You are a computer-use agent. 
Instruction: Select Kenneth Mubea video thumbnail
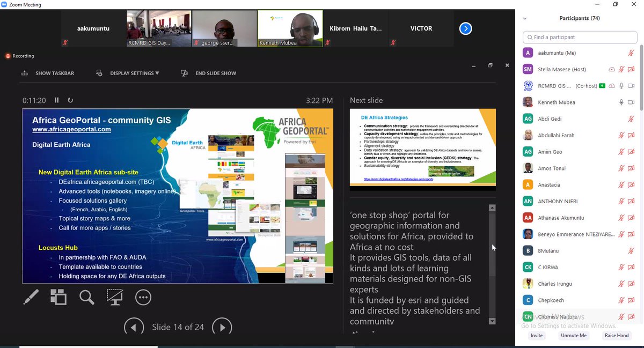pyautogui.click(x=290, y=28)
